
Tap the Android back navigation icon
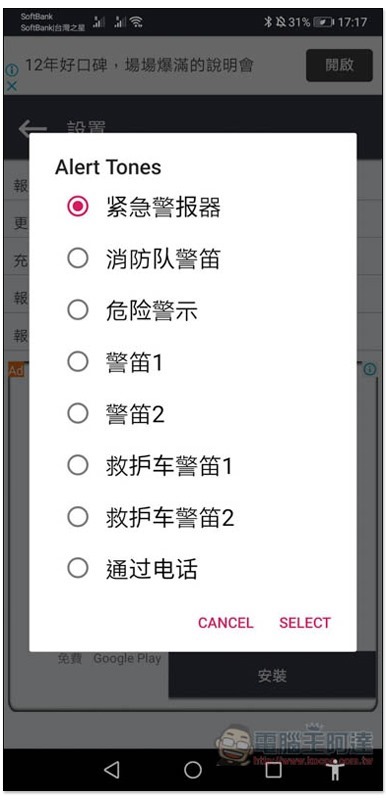pos(112,769)
